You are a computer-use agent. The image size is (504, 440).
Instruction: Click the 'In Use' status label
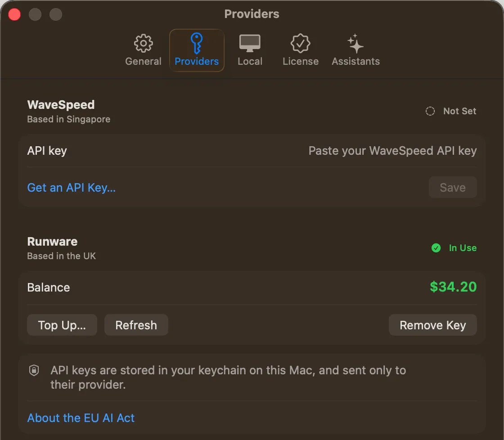coord(463,248)
